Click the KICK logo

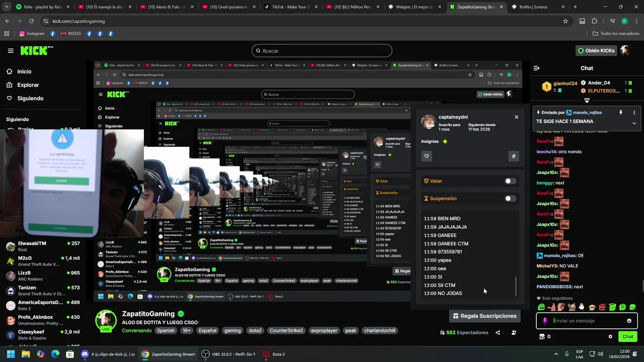[x=36, y=50]
